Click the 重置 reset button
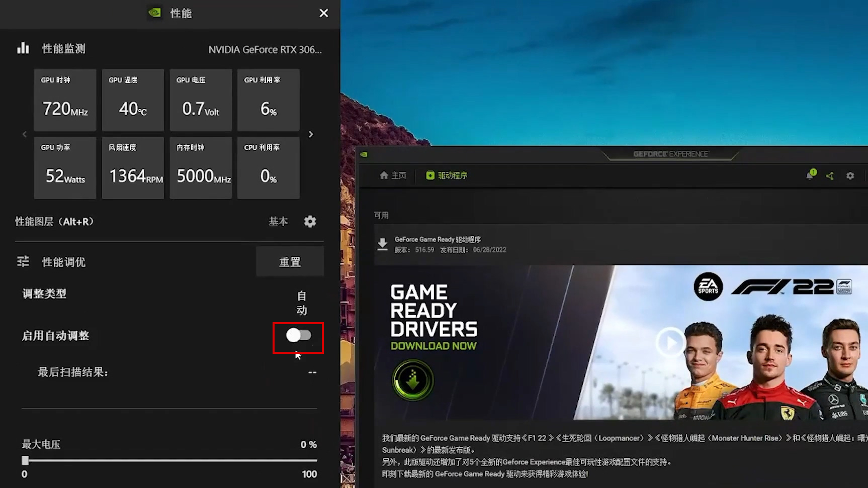Image resolution: width=868 pixels, height=488 pixels. coord(290,262)
